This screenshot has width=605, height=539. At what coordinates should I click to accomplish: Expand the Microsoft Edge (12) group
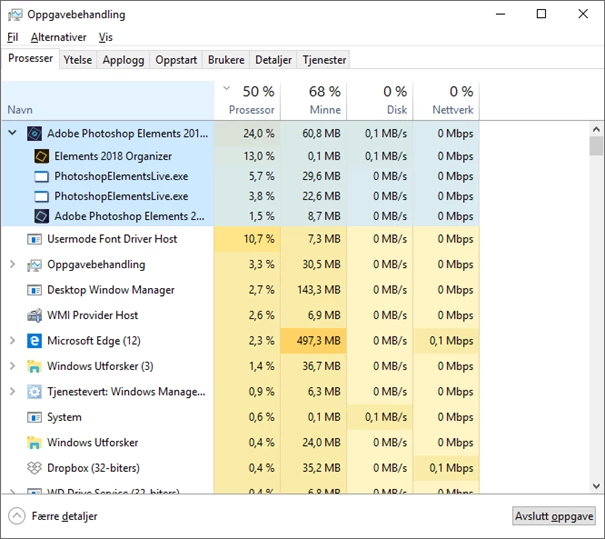[12, 340]
